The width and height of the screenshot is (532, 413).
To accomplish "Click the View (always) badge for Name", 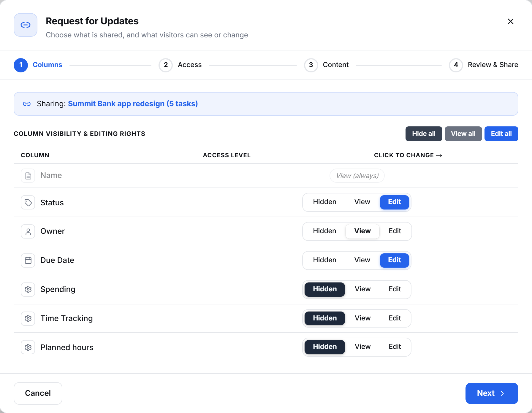I will click(357, 176).
